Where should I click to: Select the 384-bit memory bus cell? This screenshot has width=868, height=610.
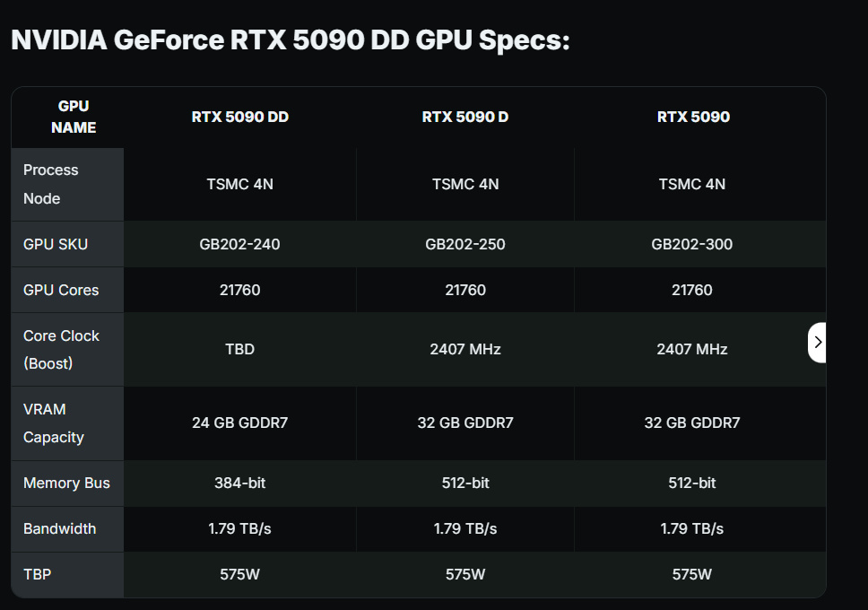(239, 483)
